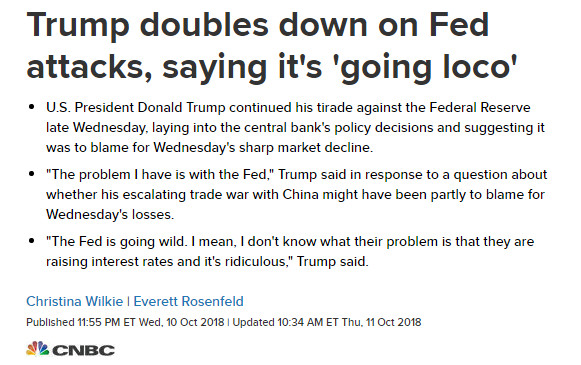This screenshot has height=365, width=581.
Task: Click the Published 11:55 PM ET timestamp
Action: coord(125,322)
